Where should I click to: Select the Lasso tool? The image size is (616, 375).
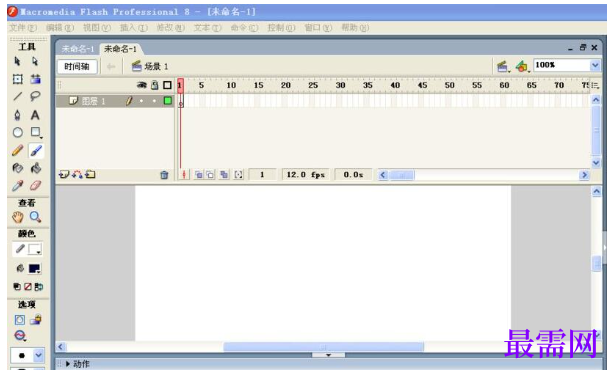pos(35,96)
